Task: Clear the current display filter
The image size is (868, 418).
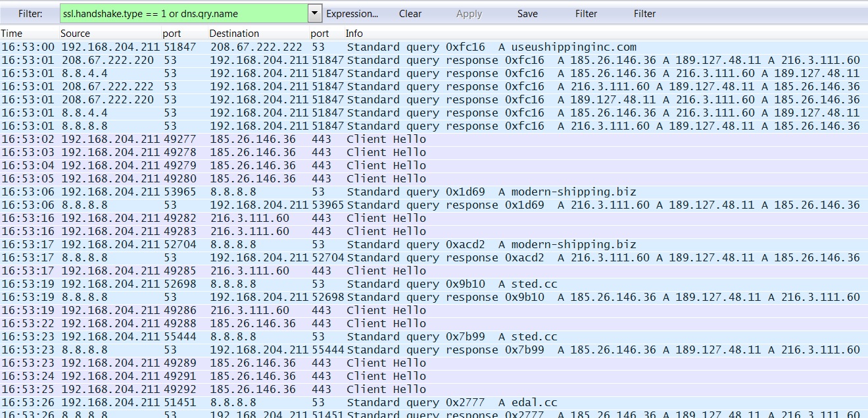Action: point(410,14)
